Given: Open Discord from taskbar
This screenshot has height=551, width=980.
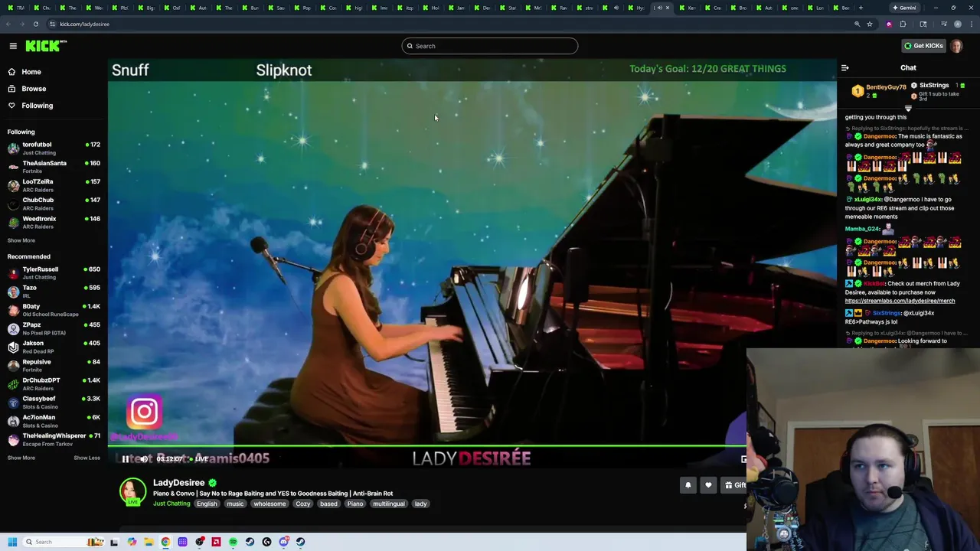Looking at the screenshot, I should click(x=283, y=542).
